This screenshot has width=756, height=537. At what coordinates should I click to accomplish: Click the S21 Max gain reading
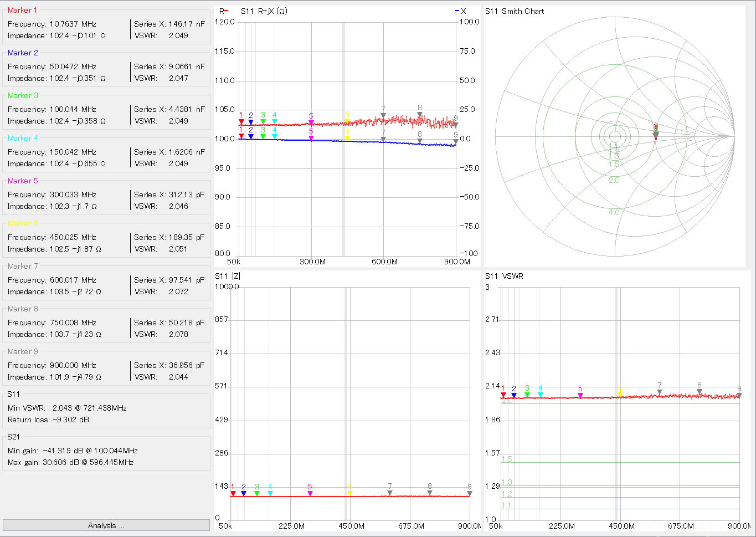(70, 462)
